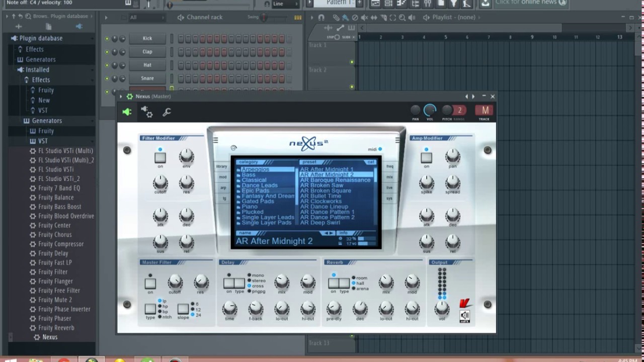The image size is (644, 362).
Task: Select the mute tool in Playlist toolbar
Action: (364, 17)
